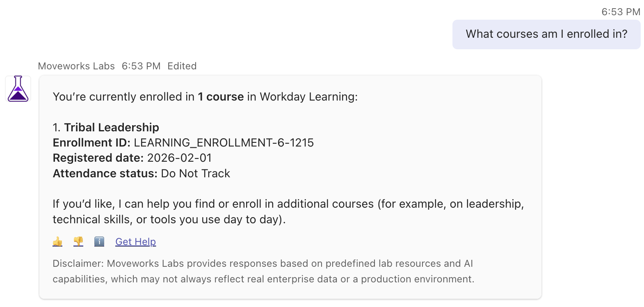Open the Get Help link
This screenshot has height=307, width=644.
tap(135, 242)
